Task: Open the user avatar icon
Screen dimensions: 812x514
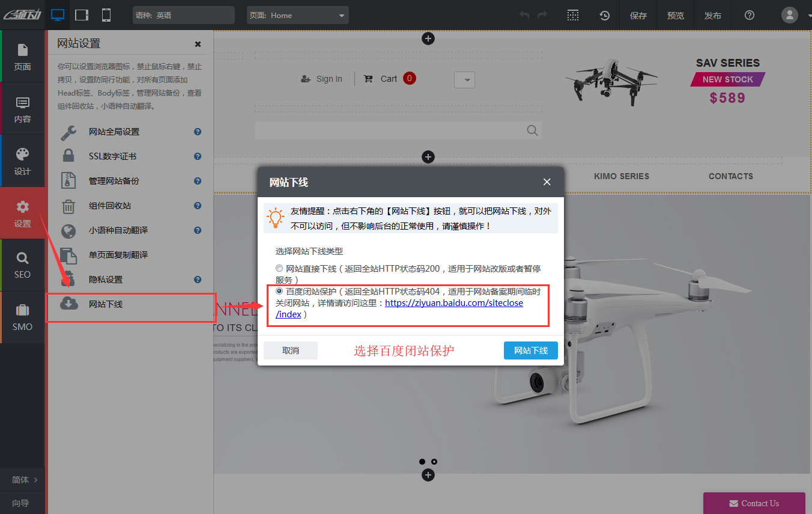Action: [789, 14]
